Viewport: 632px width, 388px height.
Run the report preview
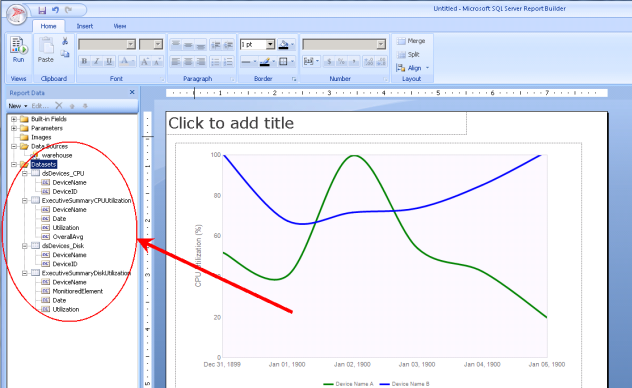click(19, 49)
